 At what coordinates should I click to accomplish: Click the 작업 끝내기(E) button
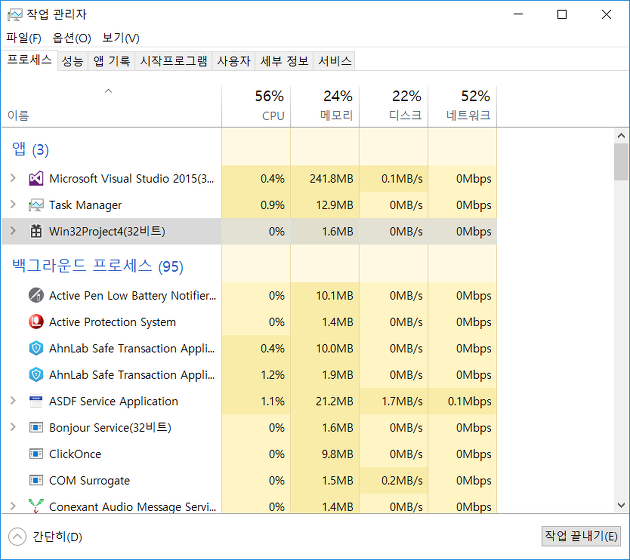tap(581, 536)
